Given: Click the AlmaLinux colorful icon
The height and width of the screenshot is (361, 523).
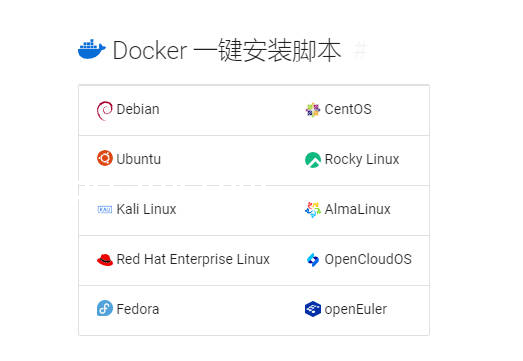Looking at the screenshot, I should coord(313,210).
